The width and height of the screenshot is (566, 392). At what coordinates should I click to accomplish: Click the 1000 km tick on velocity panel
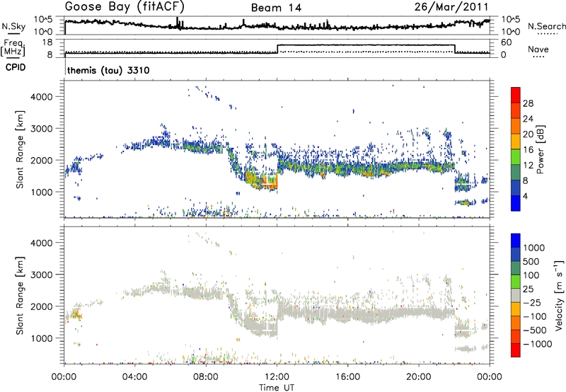(x=41, y=338)
